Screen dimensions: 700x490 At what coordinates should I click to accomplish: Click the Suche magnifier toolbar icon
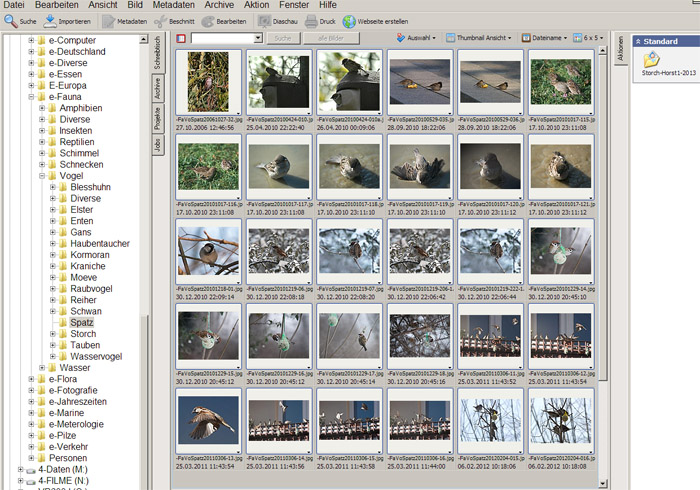pos(12,21)
